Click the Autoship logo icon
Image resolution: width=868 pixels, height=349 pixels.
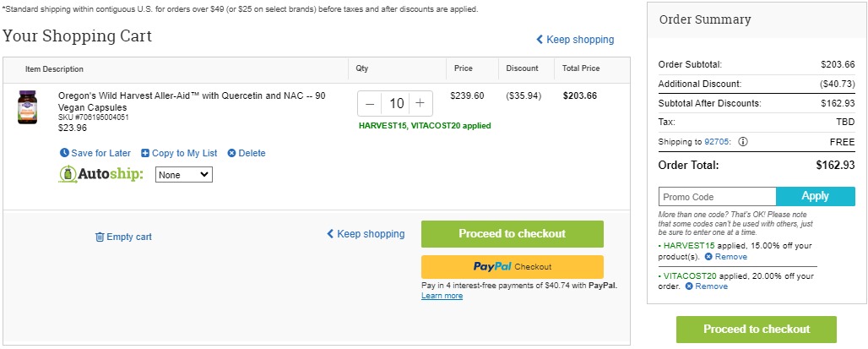(x=68, y=174)
